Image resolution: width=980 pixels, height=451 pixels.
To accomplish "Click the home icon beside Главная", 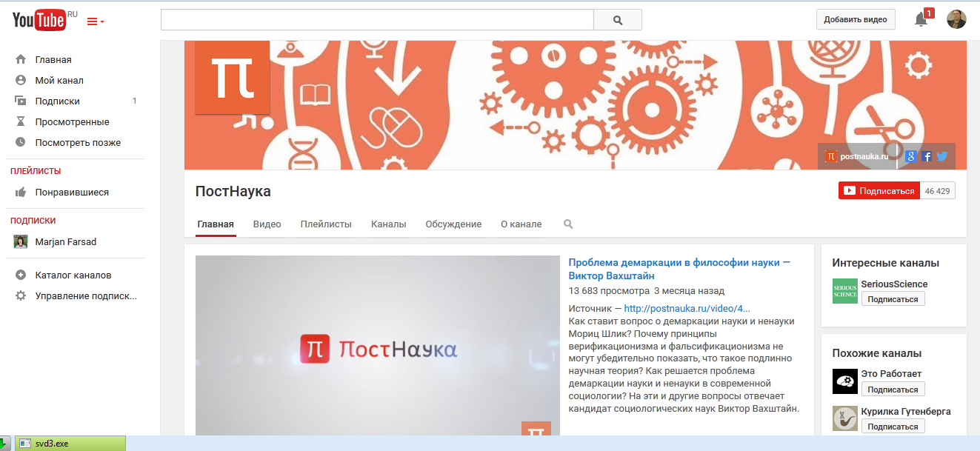I will [21, 59].
